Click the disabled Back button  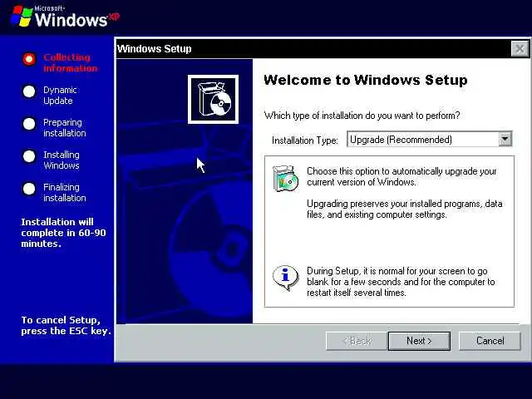(x=357, y=341)
